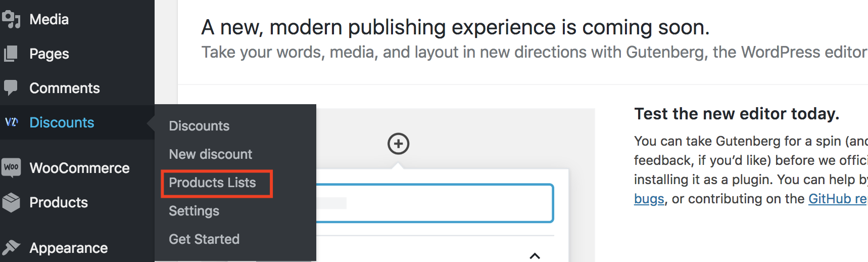Click the blue-outlined editor text block
The height and width of the screenshot is (262, 868).
(435, 203)
